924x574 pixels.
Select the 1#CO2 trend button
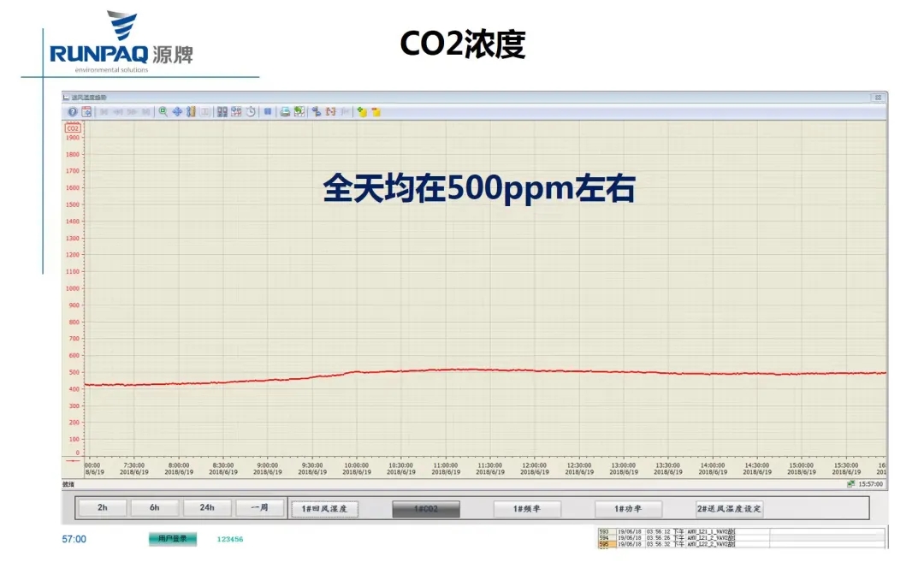[x=426, y=508]
